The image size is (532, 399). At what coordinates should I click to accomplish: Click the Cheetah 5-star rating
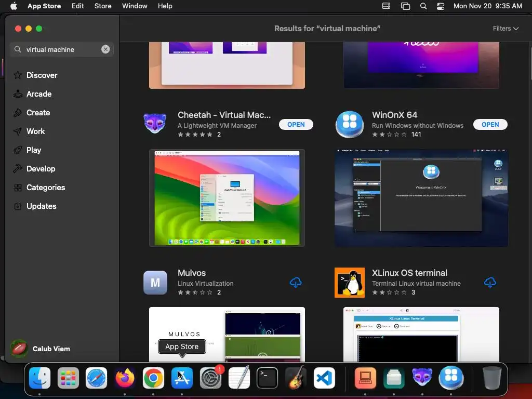point(195,135)
